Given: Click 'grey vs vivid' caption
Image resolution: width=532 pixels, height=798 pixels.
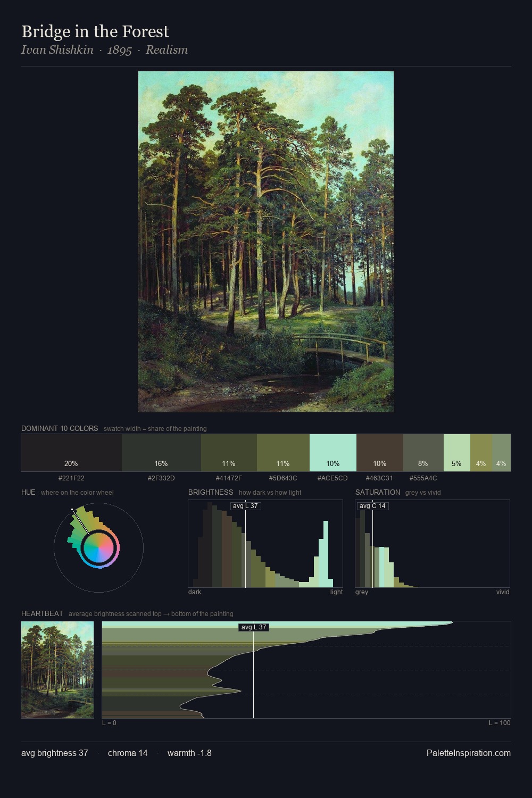Looking at the screenshot, I should pos(423,493).
